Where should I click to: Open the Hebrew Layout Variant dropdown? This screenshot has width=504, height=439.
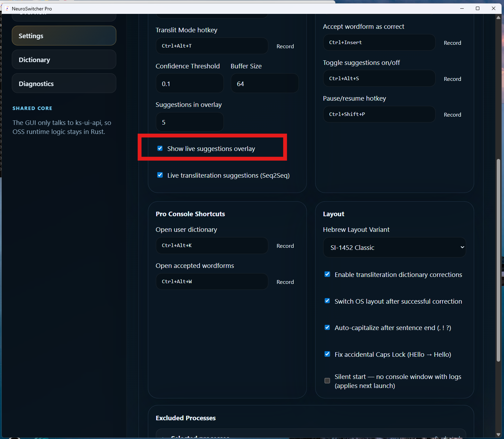tap(394, 247)
